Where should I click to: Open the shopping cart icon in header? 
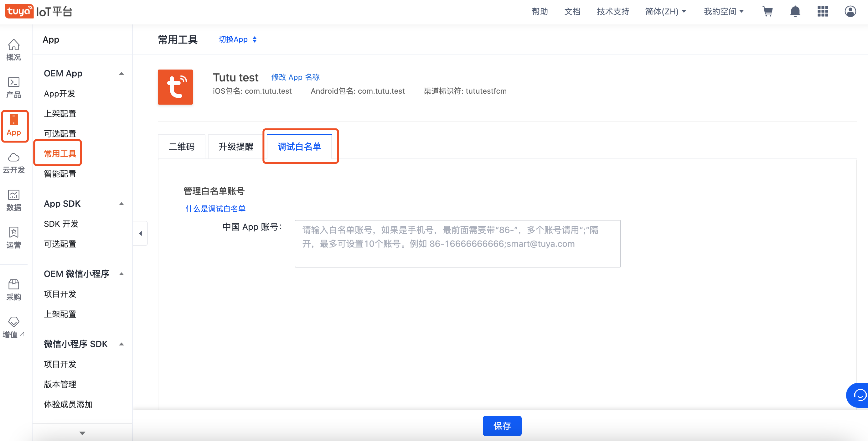[x=767, y=12]
